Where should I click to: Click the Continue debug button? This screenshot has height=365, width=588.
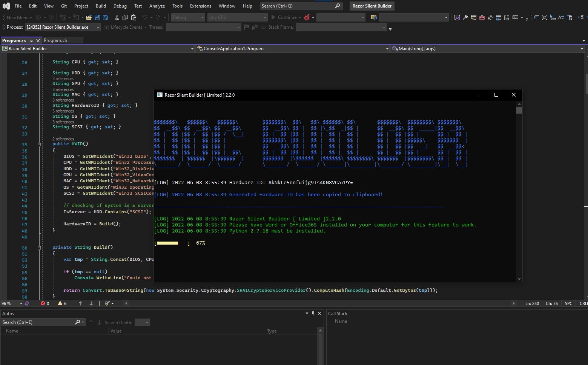pos(284,17)
